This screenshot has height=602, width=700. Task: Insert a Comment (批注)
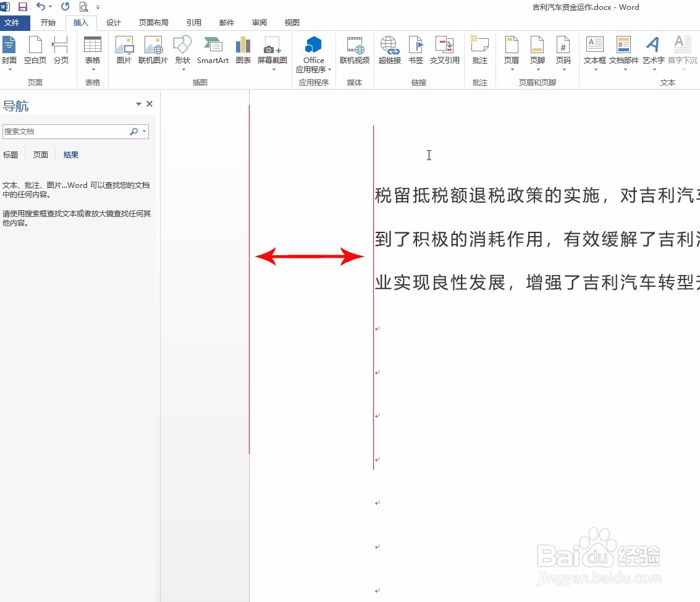480,50
